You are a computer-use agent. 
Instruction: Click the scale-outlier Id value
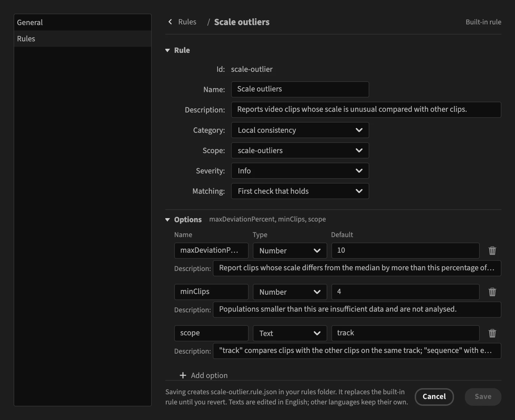click(252, 69)
